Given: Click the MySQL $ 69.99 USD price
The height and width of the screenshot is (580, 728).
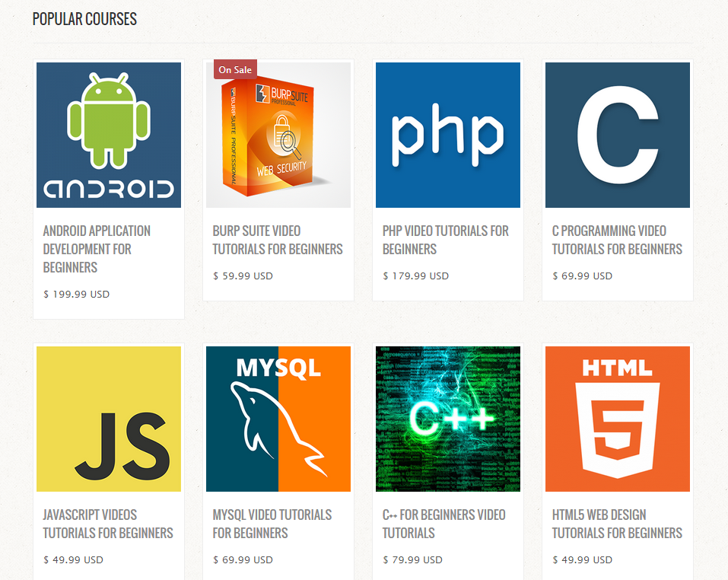Looking at the screenshot, I should [x=243, y=559].
